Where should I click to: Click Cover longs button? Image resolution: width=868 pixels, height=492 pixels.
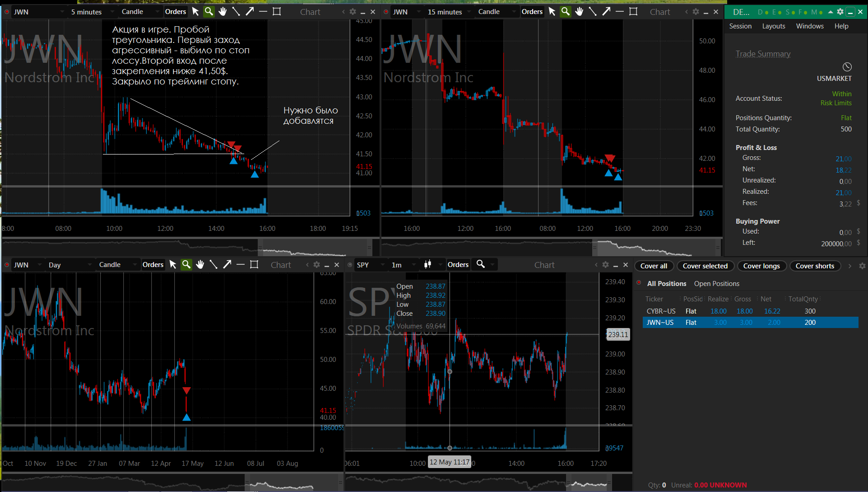click(x=761, y=266)
